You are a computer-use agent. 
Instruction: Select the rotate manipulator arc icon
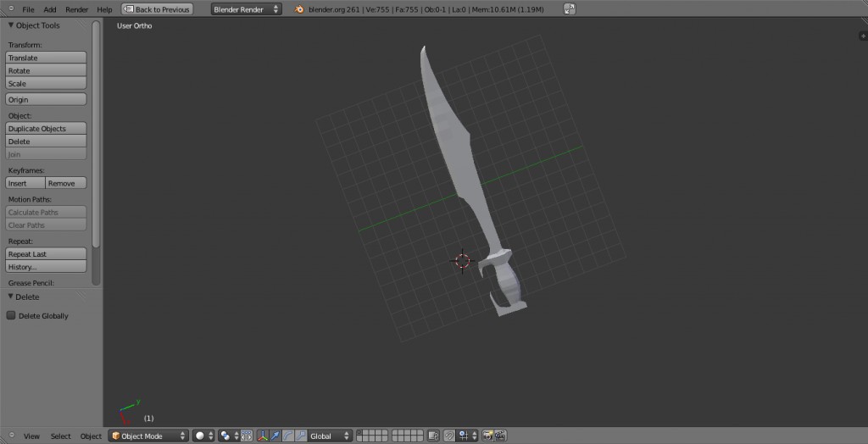[x=288, y=436]
